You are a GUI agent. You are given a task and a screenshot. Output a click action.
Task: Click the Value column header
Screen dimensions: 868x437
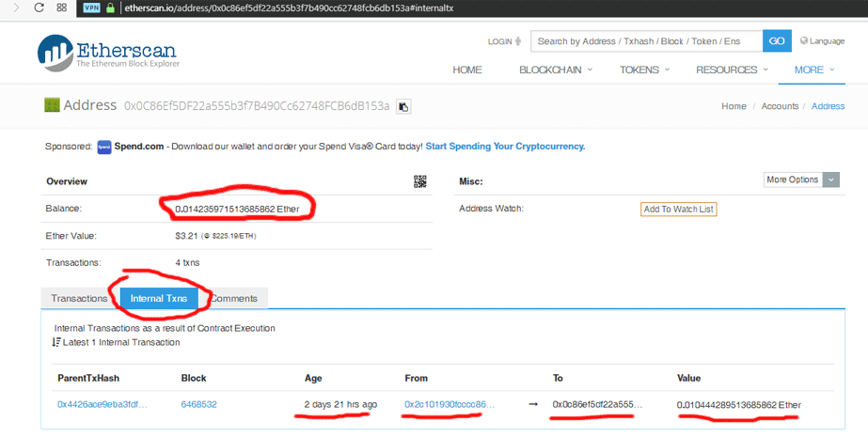click(688, 379)
